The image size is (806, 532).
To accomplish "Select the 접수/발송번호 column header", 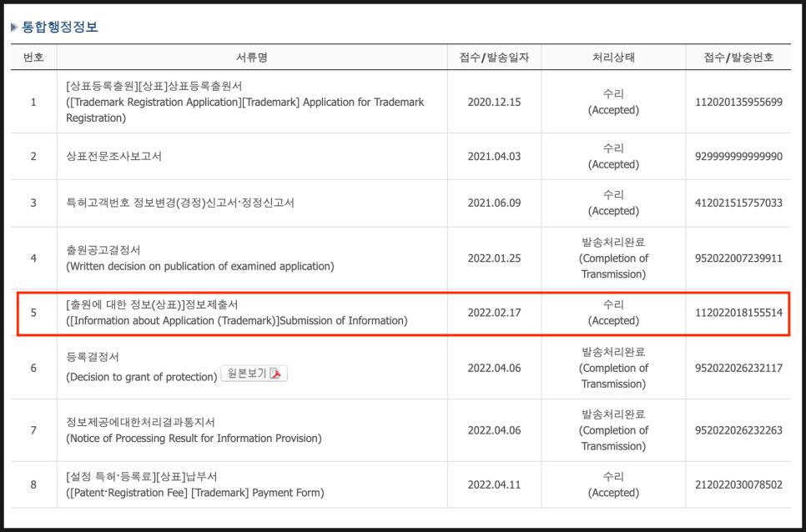I will 738,57.
